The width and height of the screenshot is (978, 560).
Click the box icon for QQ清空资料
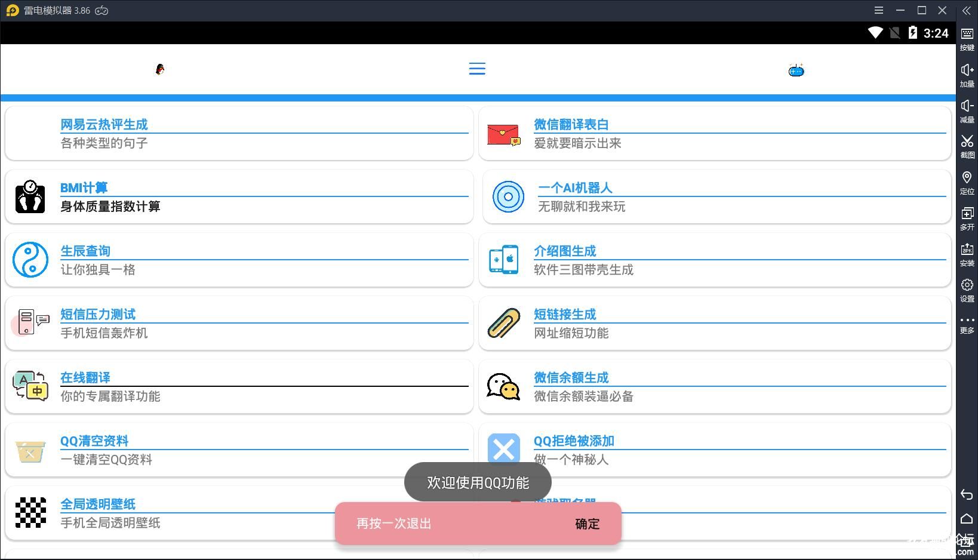tap(30, 452)
